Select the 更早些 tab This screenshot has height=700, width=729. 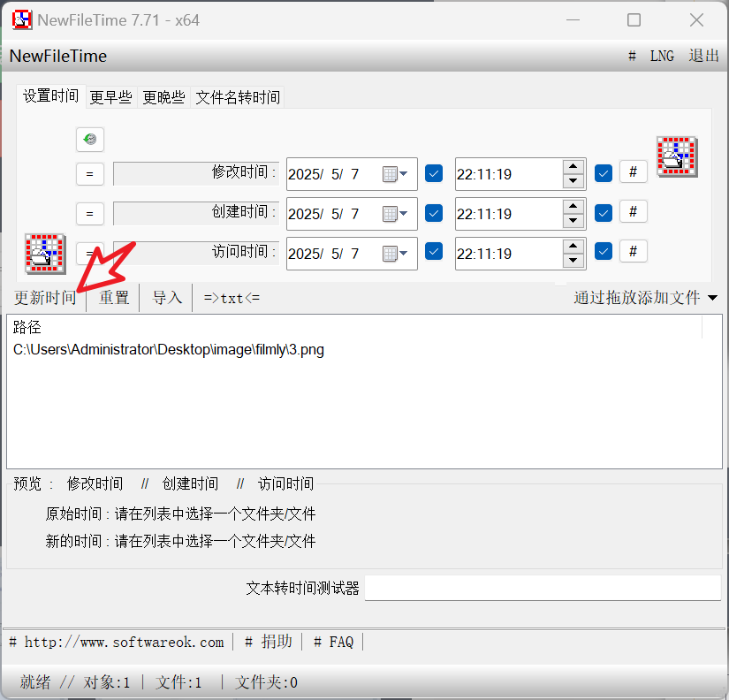tap(110, 96)
